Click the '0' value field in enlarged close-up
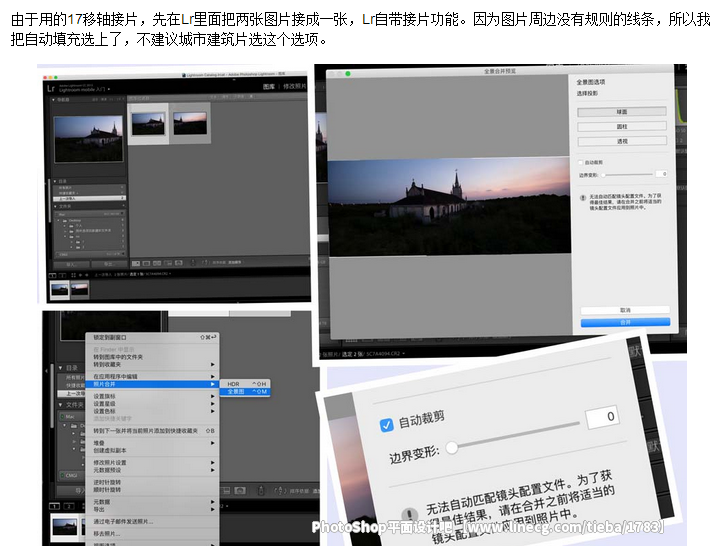This screenshot has width=720, height=546. (602, 417)
